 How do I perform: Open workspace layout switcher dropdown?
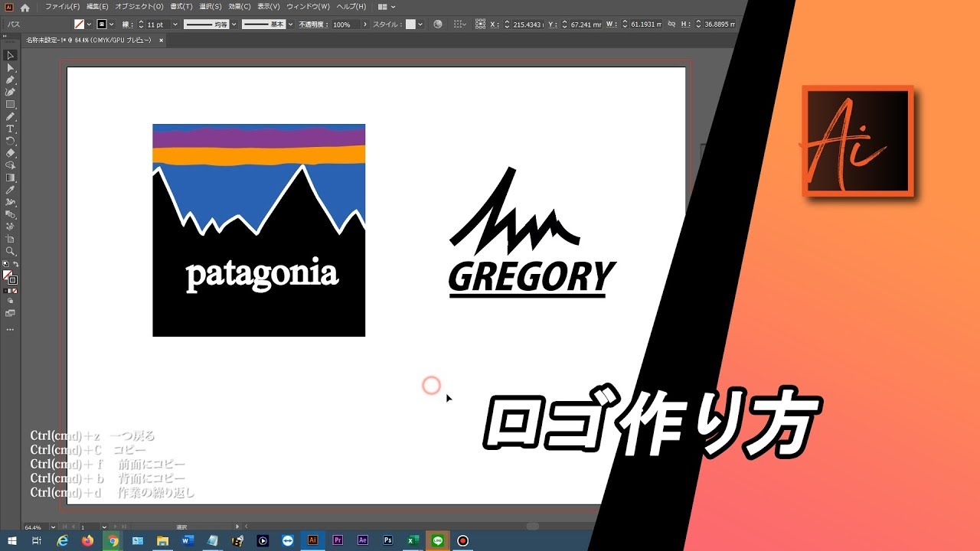pyautogui.click(x=387, y=7)
